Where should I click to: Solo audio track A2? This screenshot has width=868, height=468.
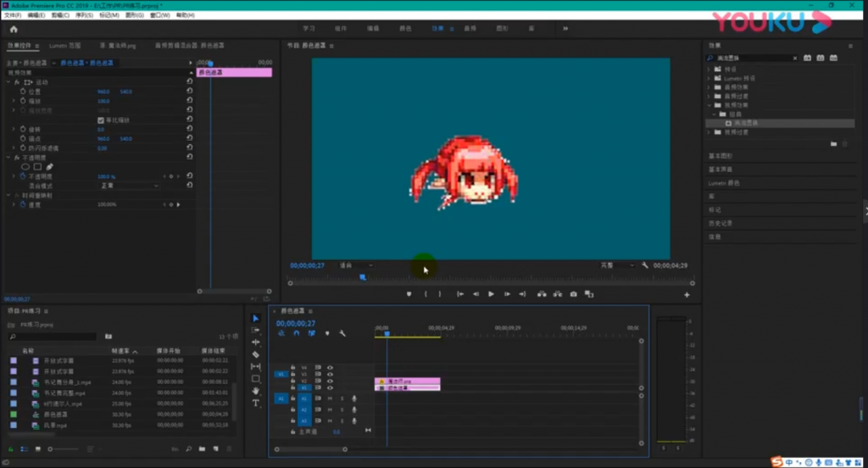click(x=342, y=409)
